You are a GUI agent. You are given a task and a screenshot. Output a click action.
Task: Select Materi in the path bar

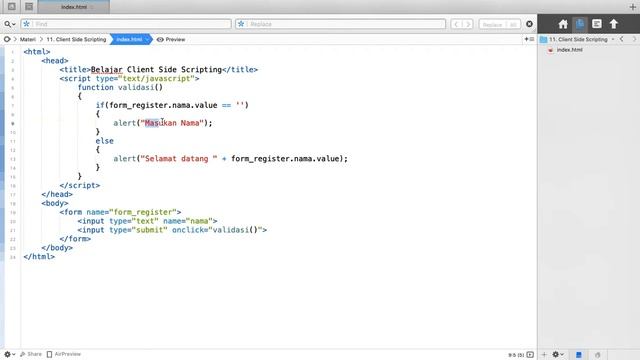28,40
